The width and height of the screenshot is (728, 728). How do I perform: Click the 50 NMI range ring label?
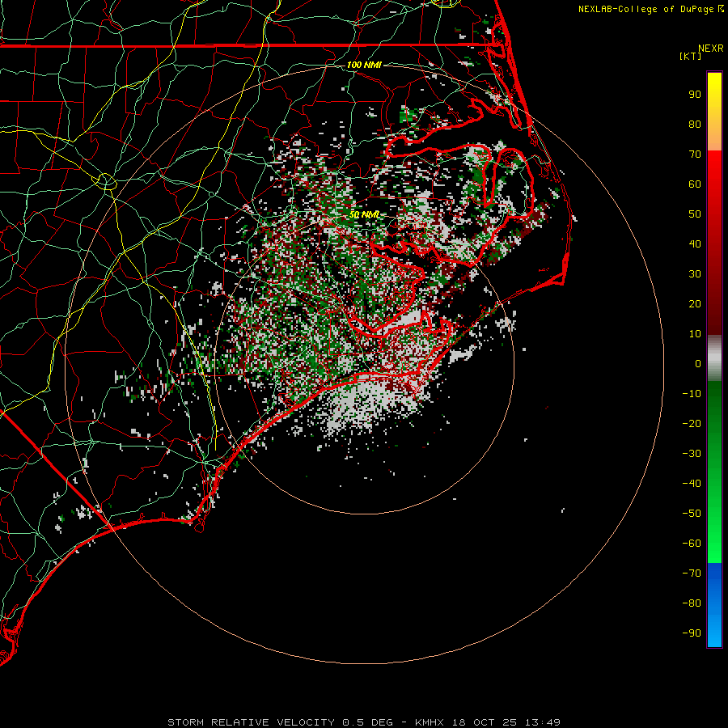(x=364, y=214)
